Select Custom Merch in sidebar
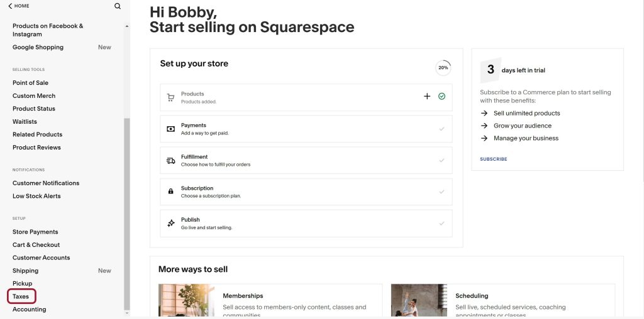 [34, 96]
